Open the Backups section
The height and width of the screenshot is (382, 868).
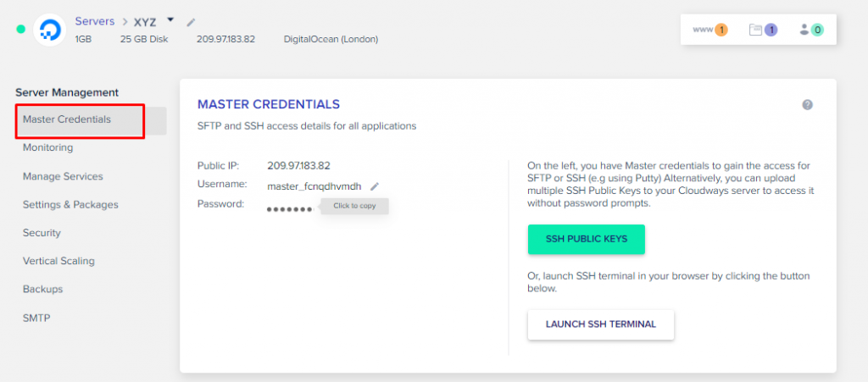tap(42, 289)
